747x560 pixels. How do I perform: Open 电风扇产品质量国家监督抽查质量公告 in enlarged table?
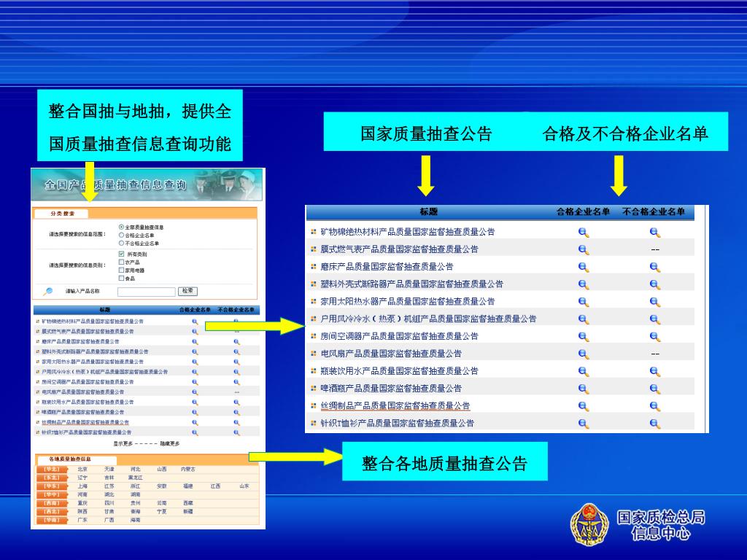(x=391, y=354)
